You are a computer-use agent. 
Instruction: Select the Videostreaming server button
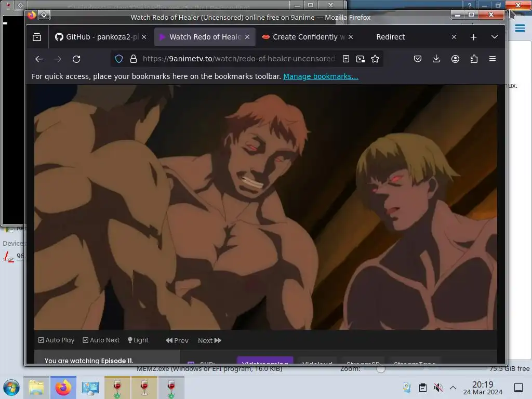[x=265, y=361]
